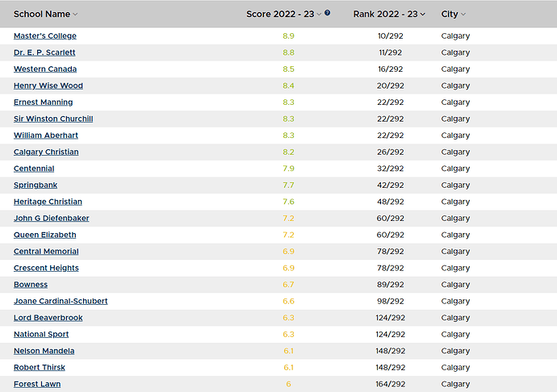
Task: Select score 8.5 for Western Canada
Action: point(288,69)
